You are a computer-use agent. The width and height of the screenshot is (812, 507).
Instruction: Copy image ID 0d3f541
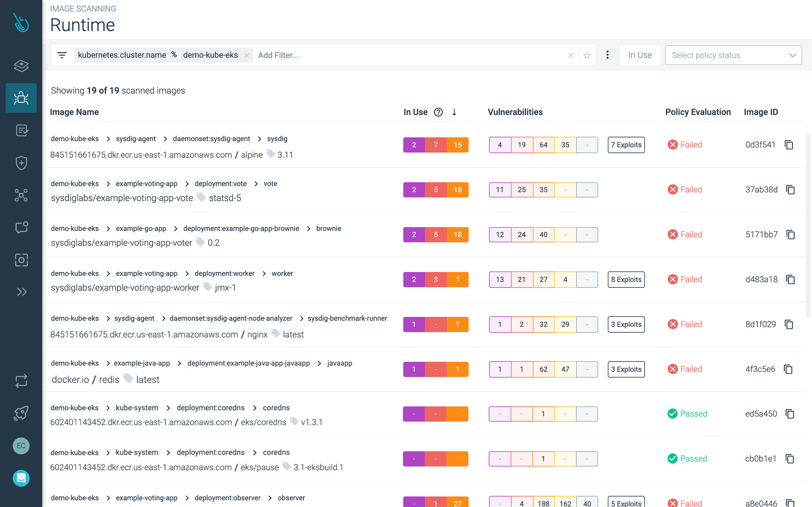pos(789,145)
